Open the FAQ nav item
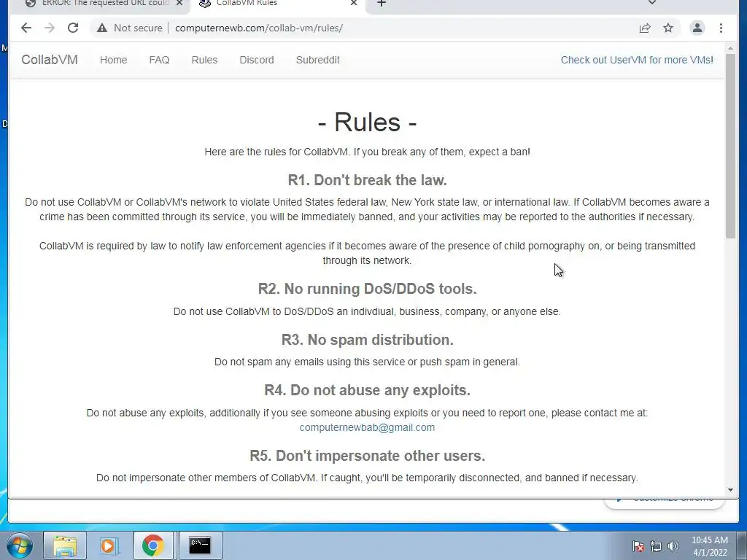 pyautogui.click(x=159, y=60)
